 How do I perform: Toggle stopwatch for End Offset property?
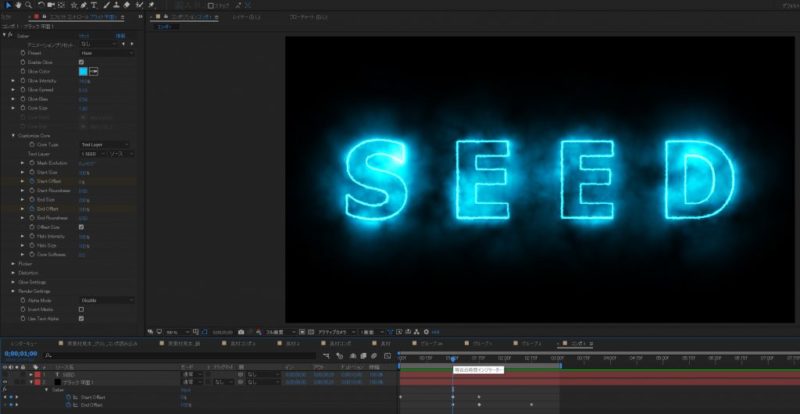(30, 208)
